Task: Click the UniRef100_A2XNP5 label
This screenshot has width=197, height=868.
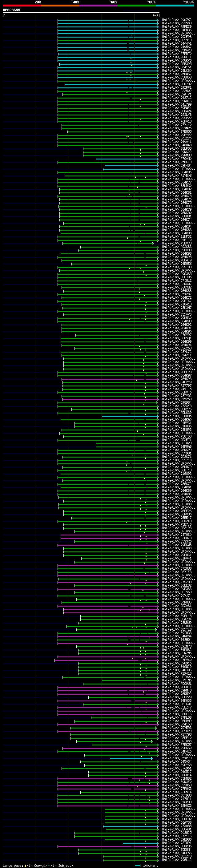Action: [177, 128]
